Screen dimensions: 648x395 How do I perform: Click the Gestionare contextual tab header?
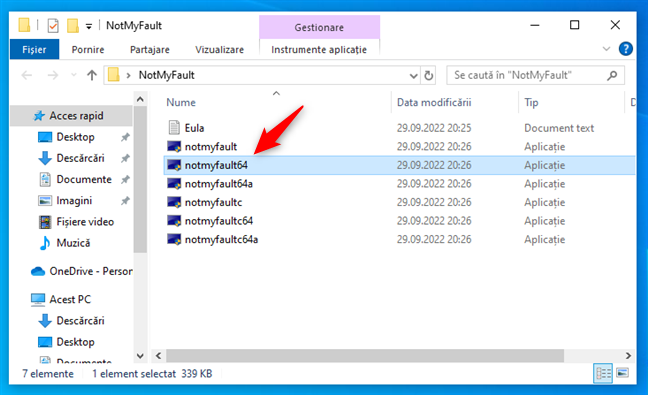[x=319, y=27]
